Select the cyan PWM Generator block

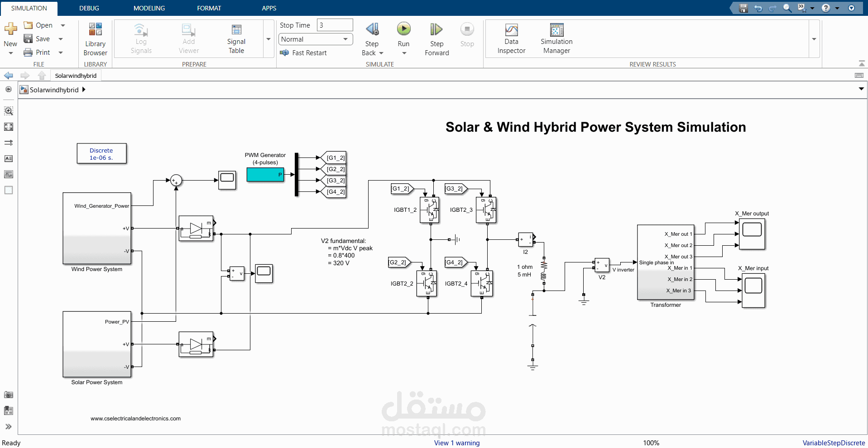point(265,174)
